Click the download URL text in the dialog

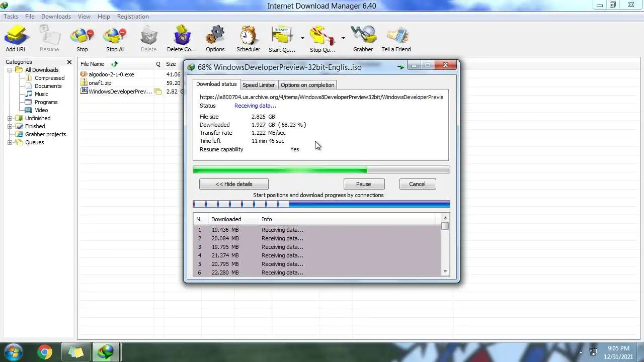click(x=321, y=97)
